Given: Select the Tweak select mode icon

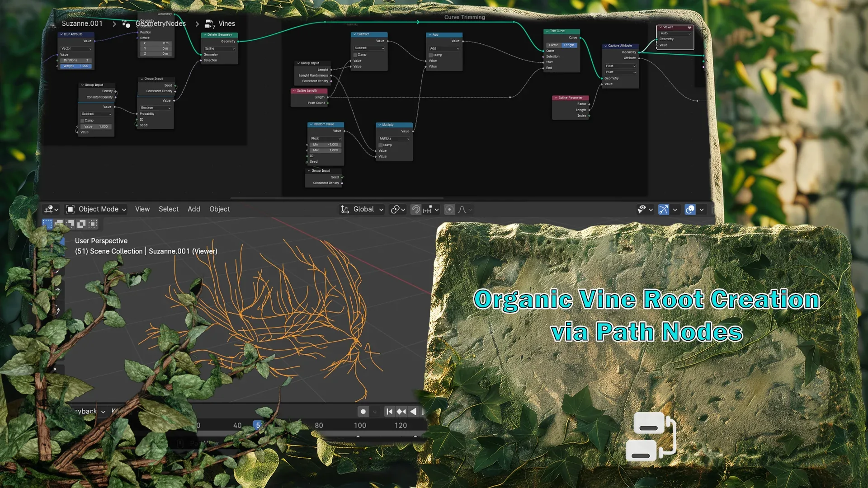Looking at the screenshot, I should (x=48, y=224).
